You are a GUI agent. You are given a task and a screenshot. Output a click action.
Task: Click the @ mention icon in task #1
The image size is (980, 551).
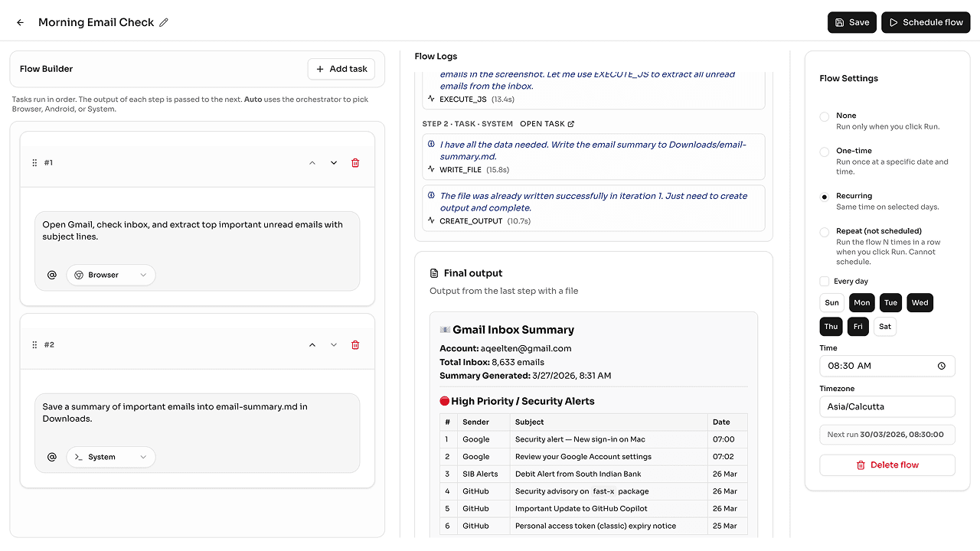click(52, 275)
